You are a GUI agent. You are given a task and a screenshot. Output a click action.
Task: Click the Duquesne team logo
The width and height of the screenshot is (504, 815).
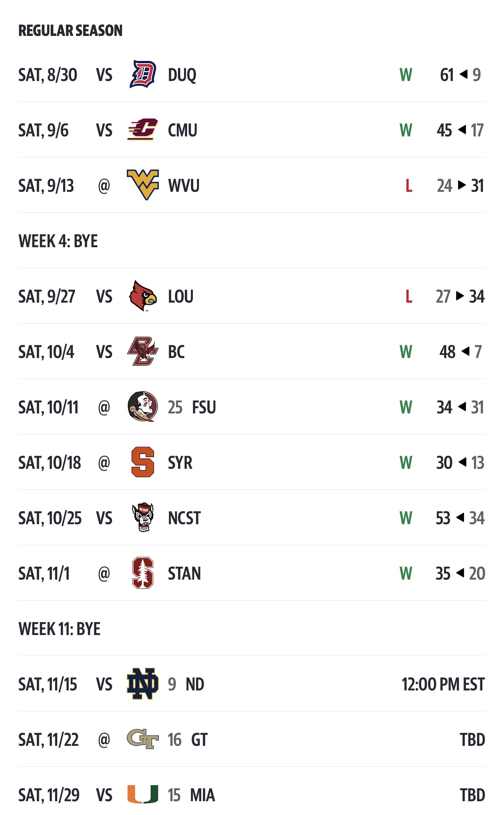143,75
